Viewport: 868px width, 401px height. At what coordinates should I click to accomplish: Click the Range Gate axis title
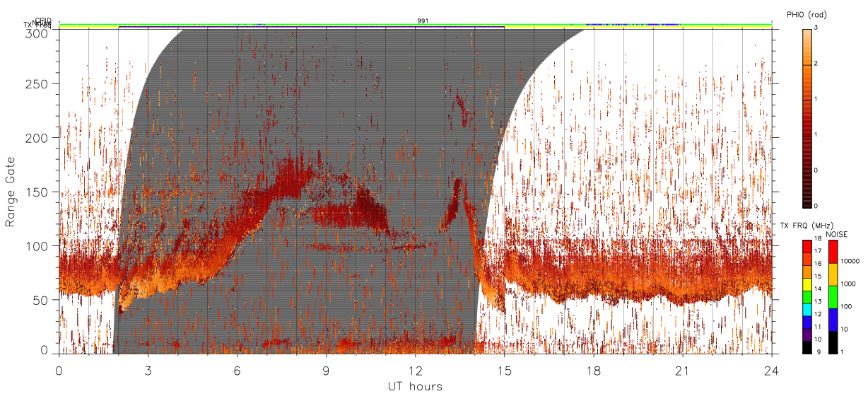11,192
